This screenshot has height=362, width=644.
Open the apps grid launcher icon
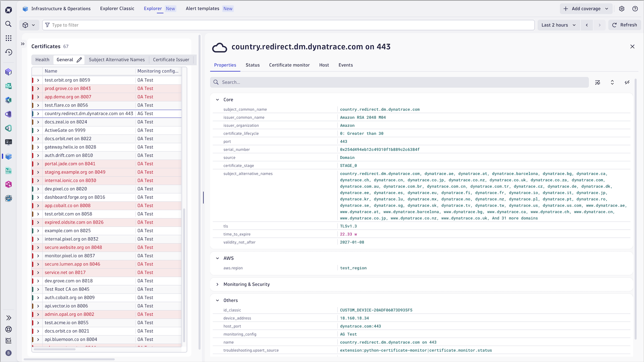[9, 38]
